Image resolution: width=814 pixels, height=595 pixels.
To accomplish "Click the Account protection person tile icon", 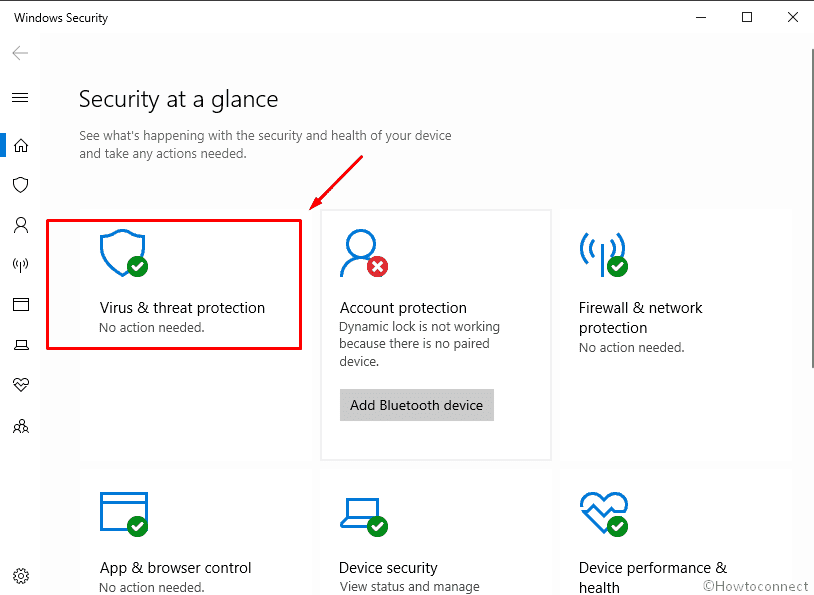I will (x=364, y=253).
